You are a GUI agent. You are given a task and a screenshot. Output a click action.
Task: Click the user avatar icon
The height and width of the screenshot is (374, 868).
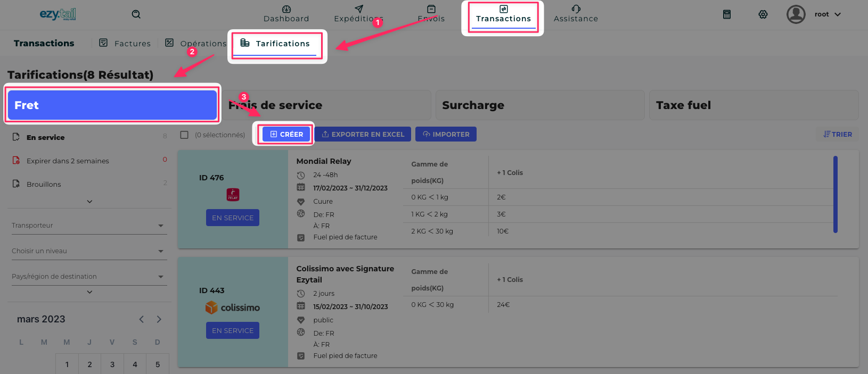click(796, 14)
